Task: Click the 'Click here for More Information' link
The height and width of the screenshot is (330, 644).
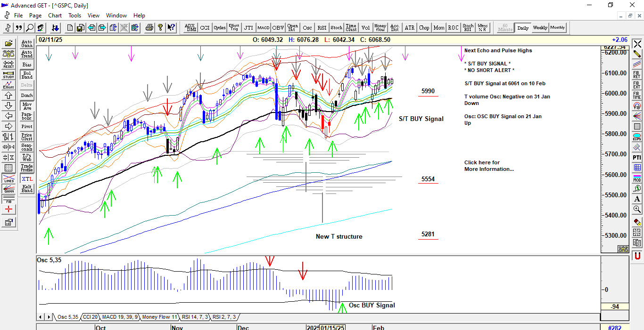Action: tap(488, 166)
